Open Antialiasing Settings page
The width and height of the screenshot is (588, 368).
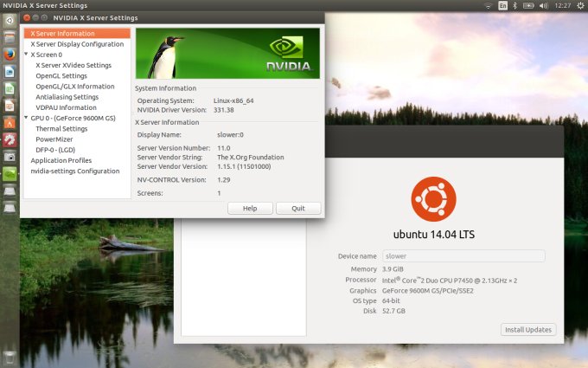(67, 97)
